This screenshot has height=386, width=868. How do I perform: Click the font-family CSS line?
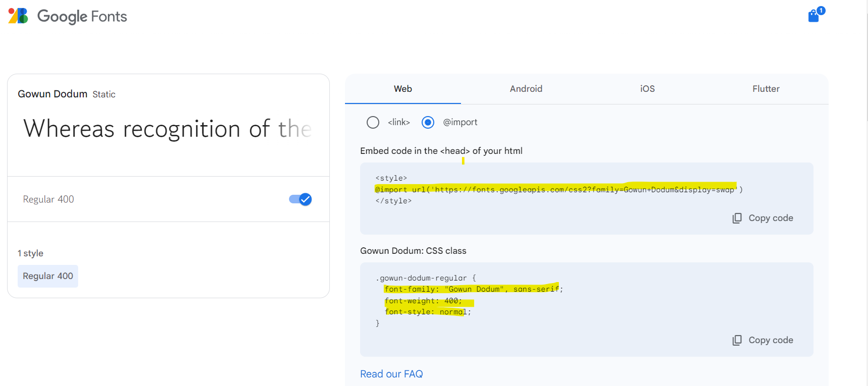pyautogui.click(x=474, y=289)
